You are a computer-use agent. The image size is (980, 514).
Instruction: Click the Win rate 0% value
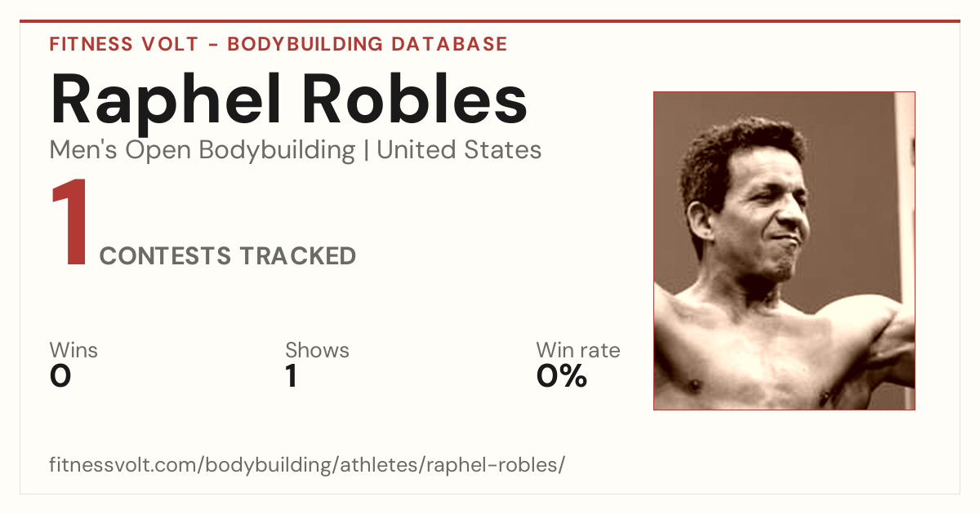562,377
